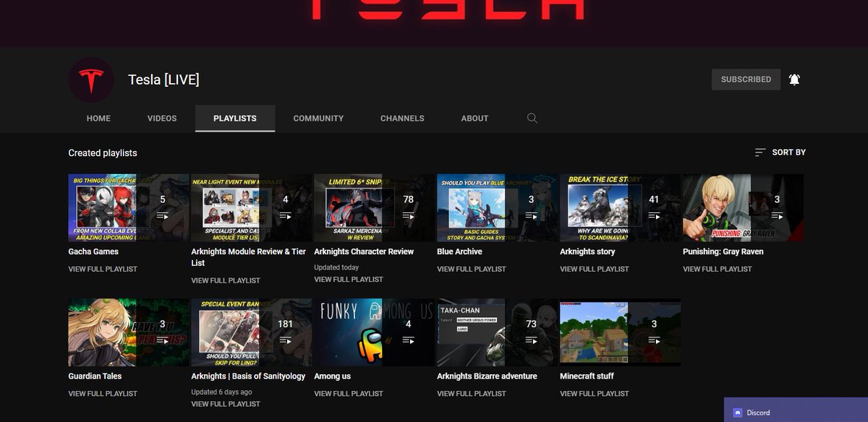View full playlist for Punishing: Gray Raven
This screenshot has height=422, width=868.
tap(718, 269)
